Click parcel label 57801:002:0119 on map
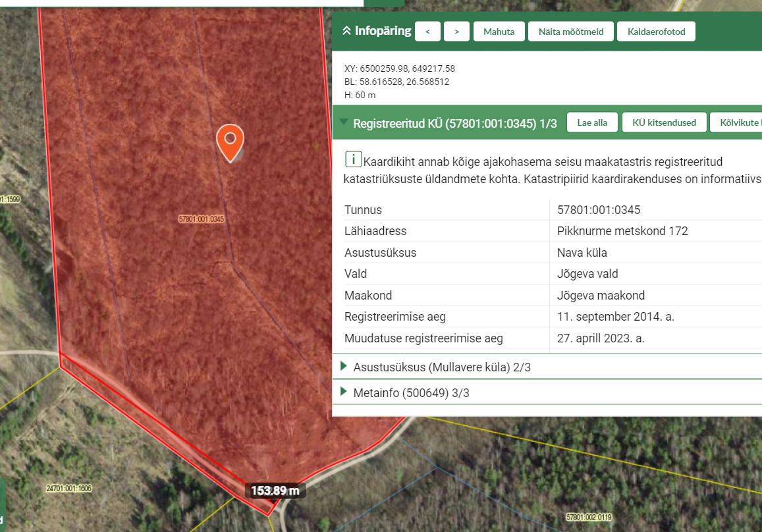This screenshot has width=762, height=532. 588,517
